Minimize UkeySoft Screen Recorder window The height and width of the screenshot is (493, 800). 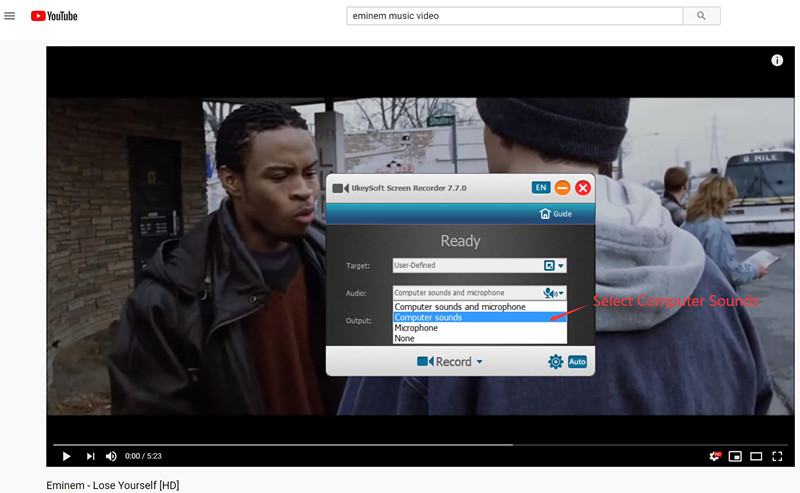(x=562, y=187)
